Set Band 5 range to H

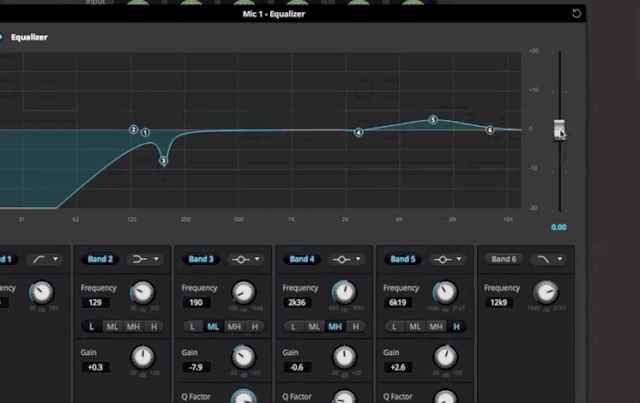pos(456,327)
